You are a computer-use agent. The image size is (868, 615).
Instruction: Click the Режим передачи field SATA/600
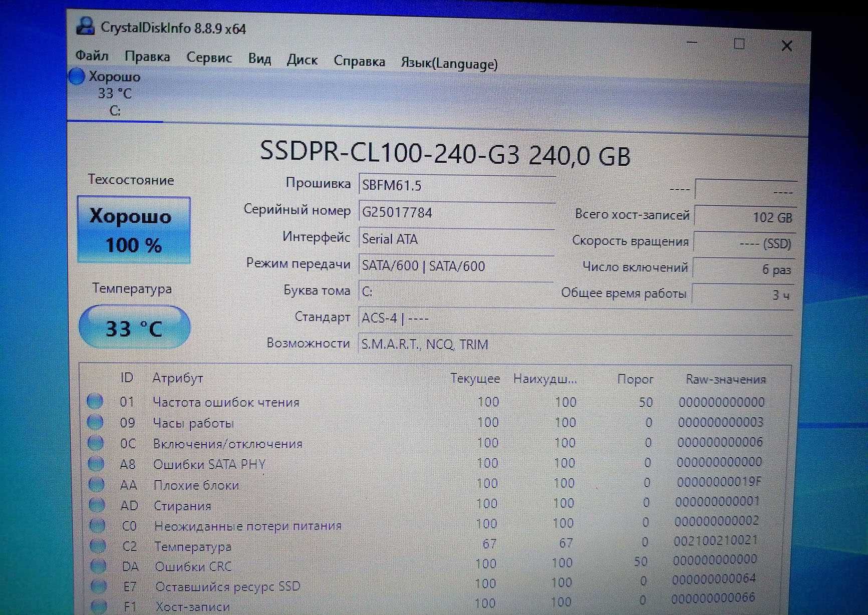click(456, 265)
